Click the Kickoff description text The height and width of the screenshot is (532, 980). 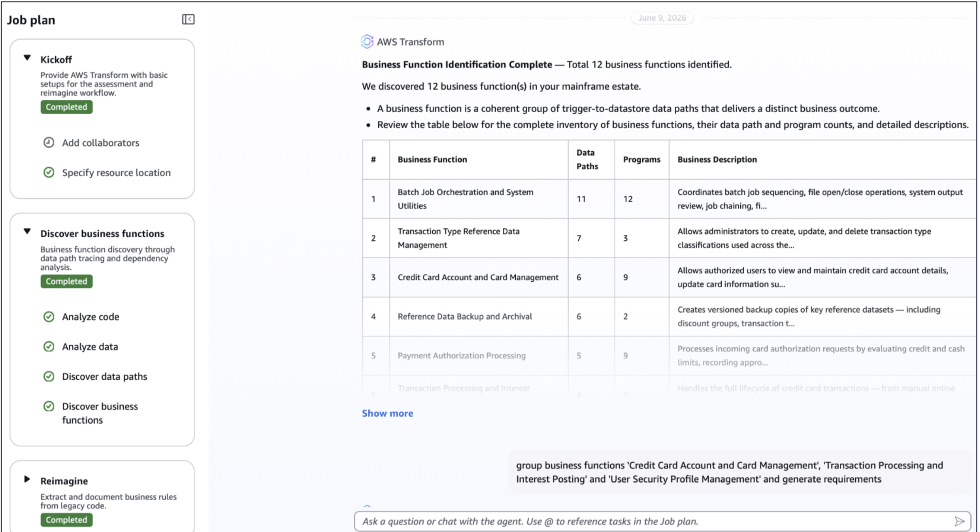coord(104,84)
